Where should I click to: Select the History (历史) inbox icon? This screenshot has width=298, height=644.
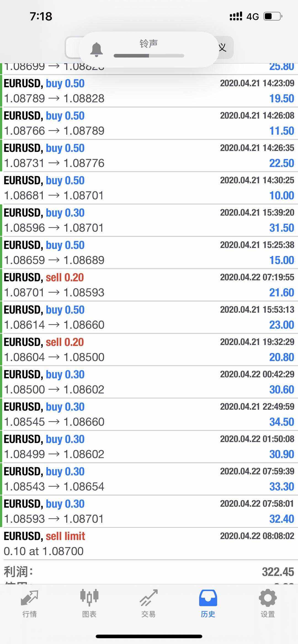click(x=208, y=598)
